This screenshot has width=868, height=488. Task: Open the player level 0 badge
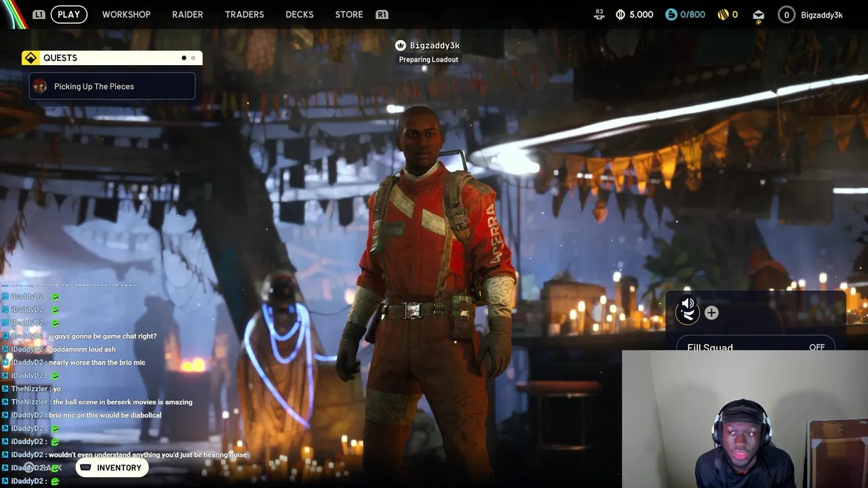tap(787, 15)
